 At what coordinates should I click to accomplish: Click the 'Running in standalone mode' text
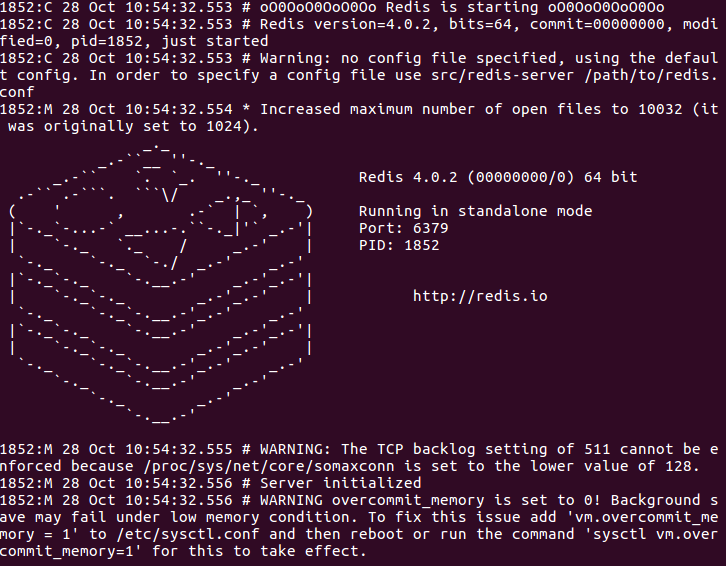click(476, 211)
